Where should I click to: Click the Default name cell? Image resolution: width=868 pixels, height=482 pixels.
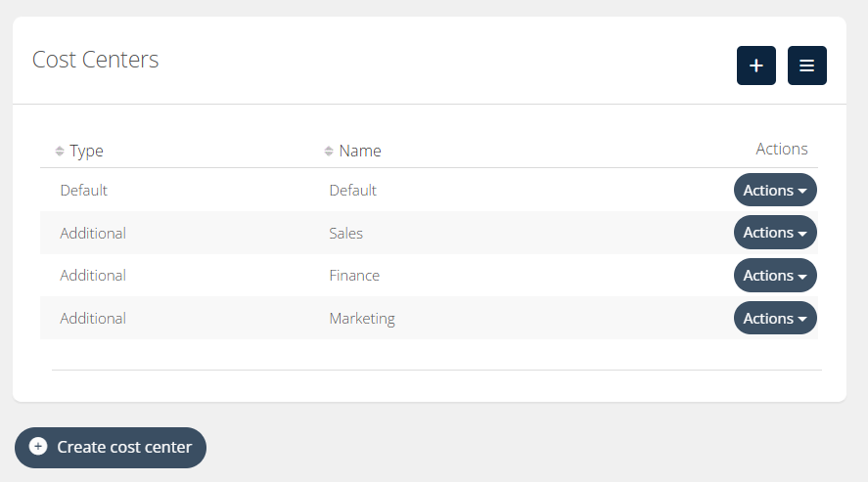click(352, 191)
